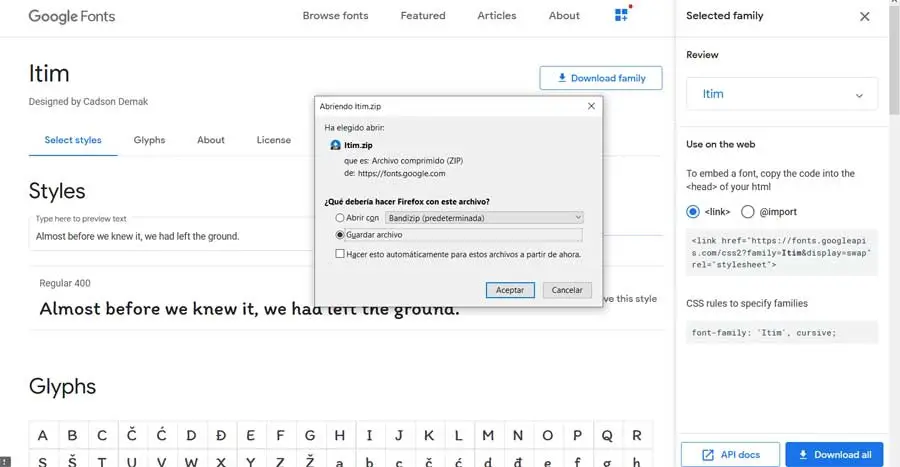Close the Selected family panel
The image size is (900, 467).
(x=864, y=17)
